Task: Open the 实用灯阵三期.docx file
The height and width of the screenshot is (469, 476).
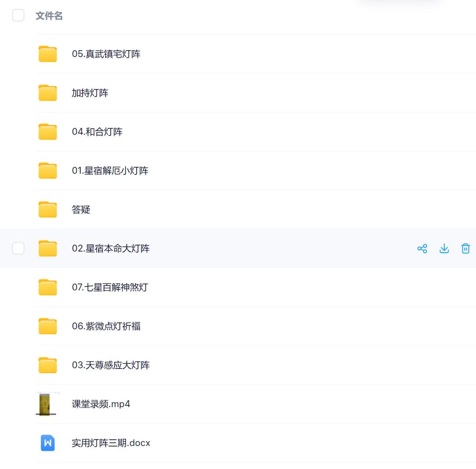Action: click(x=110, y=443)
